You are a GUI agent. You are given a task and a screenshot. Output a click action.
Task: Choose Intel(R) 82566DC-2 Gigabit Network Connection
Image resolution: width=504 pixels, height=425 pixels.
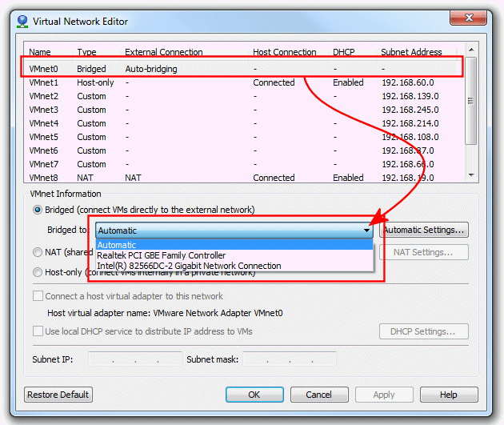click(x=234, y=266)
